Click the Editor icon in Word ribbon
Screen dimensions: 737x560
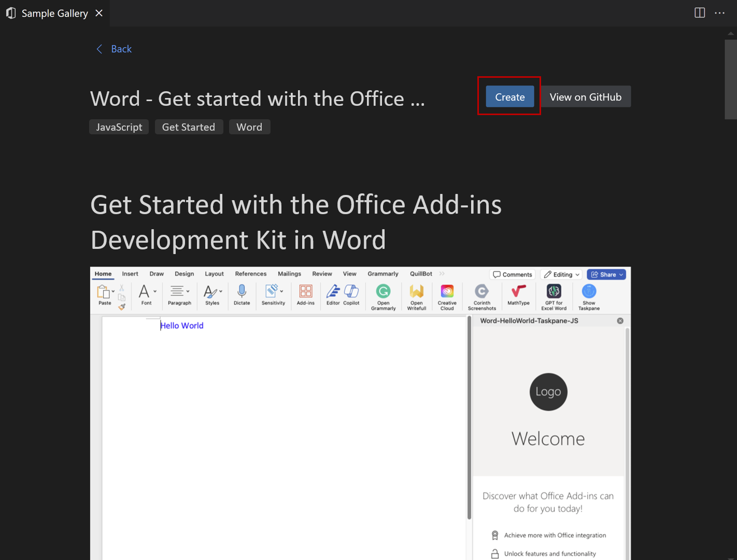pyautogui.click(x=333, y=291)
